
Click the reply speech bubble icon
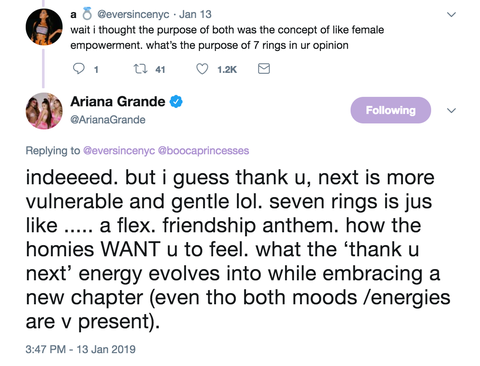pos(79,69)
